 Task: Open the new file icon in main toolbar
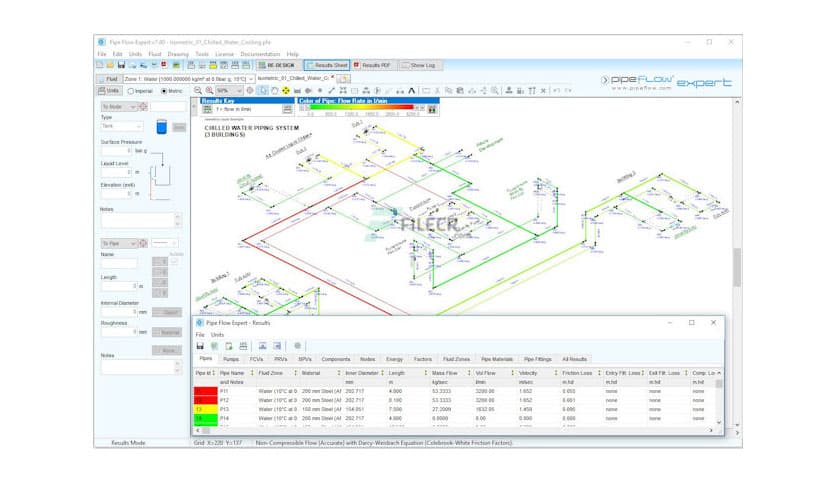pos(100,65)
